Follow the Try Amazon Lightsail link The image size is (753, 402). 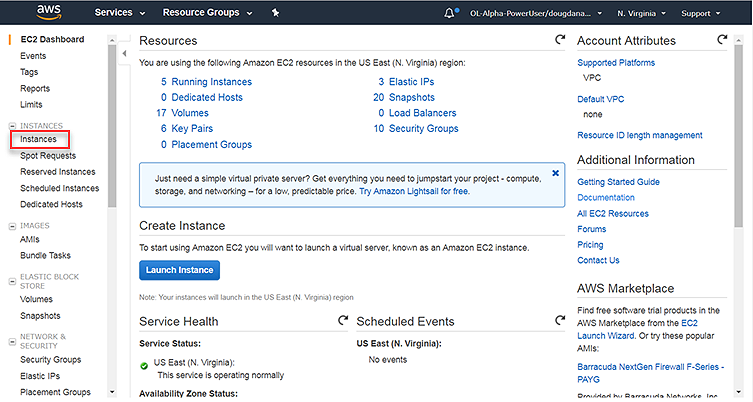pos(414,191)
